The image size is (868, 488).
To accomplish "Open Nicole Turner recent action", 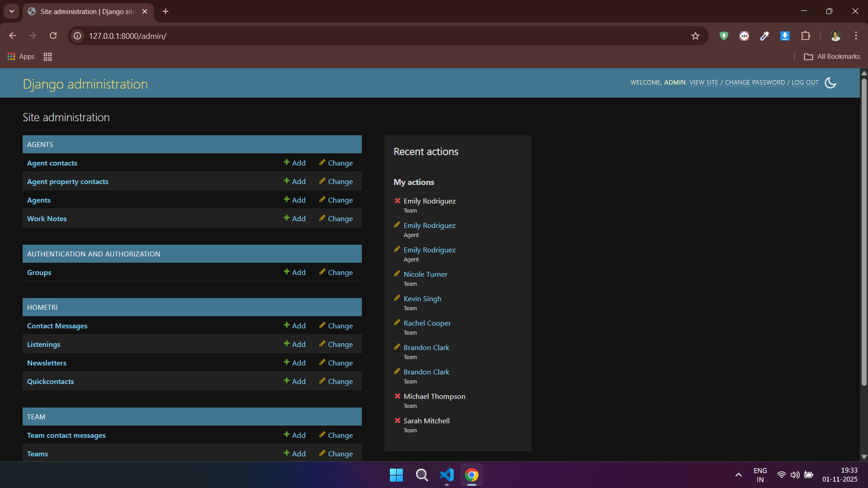I will click(x=425, y=274).
